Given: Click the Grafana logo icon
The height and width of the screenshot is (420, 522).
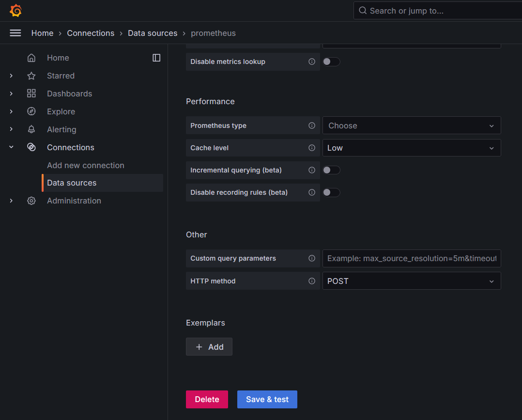Looking at the screenshot, I should tap(15, 10).
